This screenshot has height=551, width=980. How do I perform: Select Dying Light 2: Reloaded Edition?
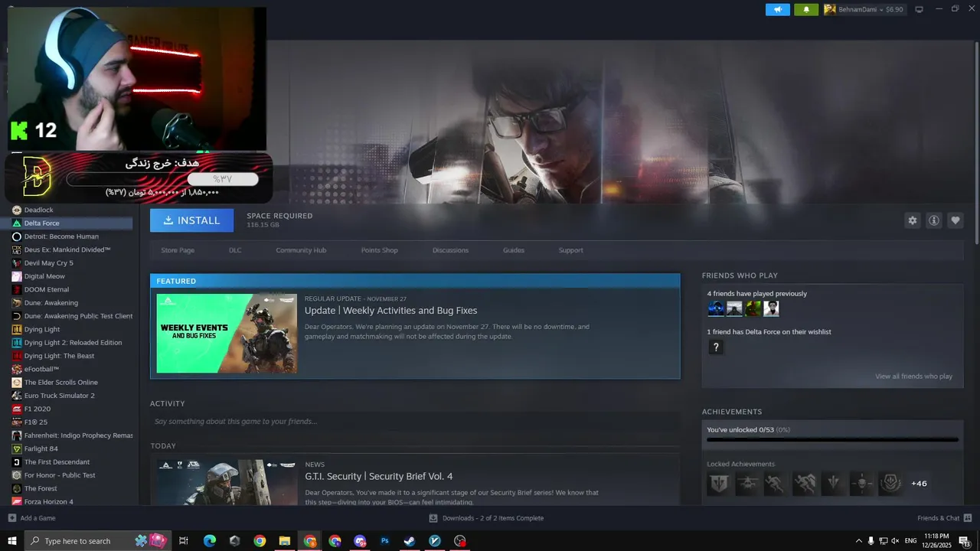point(70,343)
